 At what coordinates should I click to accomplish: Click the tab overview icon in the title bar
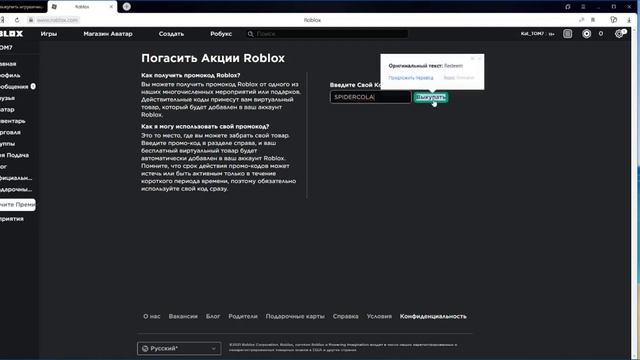[567, 7]
